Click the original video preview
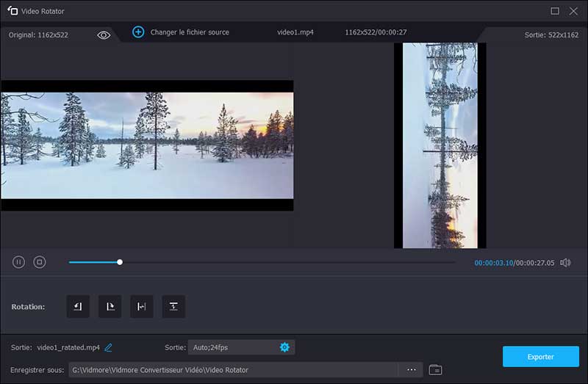This screenshot has height=384, width=588. 147,145
